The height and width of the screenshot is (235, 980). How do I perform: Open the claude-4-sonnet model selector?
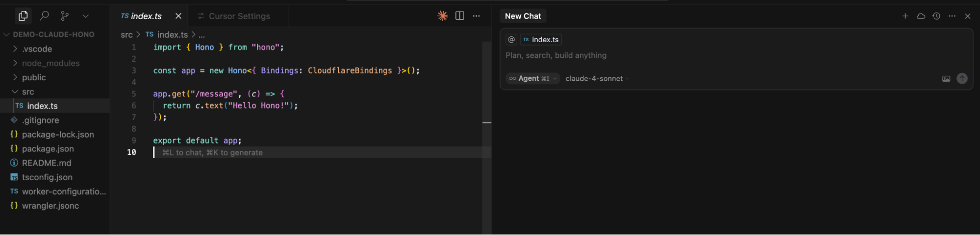[x=596, y=79]
